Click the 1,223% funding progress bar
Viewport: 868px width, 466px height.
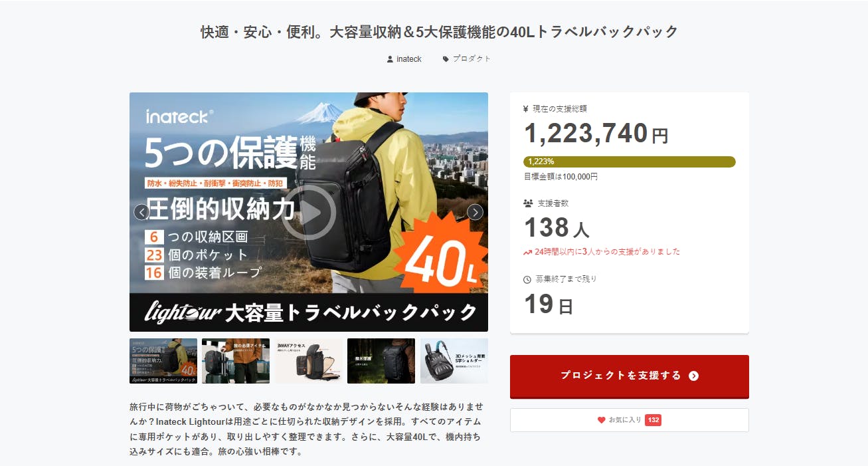coord(630,162)
